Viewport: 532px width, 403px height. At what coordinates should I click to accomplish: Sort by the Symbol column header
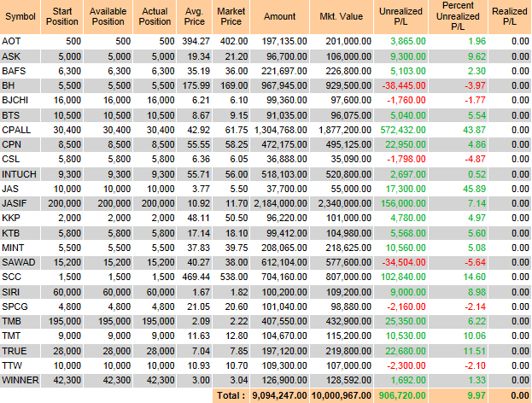20,17
